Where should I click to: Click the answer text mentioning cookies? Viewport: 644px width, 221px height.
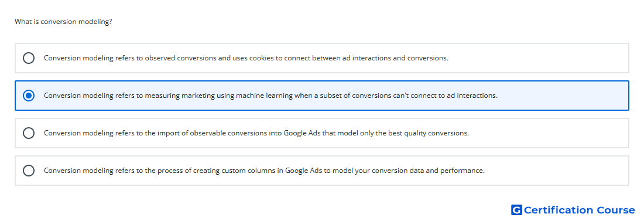coord(246,58)
